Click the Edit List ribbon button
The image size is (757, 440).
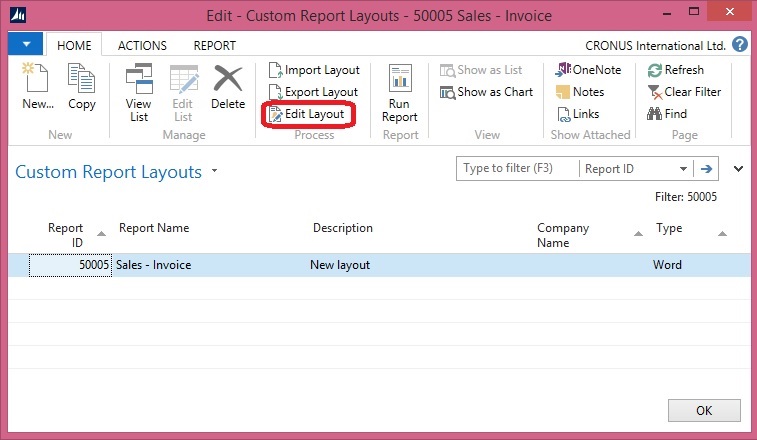tap(183, 93)
